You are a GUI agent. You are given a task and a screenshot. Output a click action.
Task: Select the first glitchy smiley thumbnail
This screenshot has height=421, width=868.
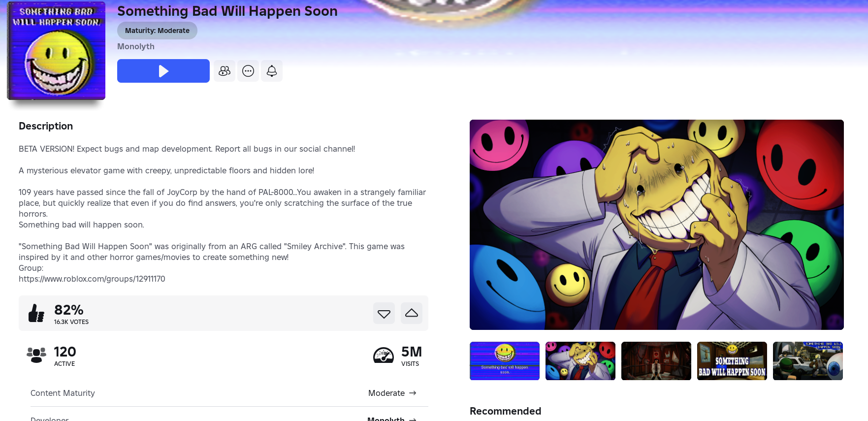point(505,361)
